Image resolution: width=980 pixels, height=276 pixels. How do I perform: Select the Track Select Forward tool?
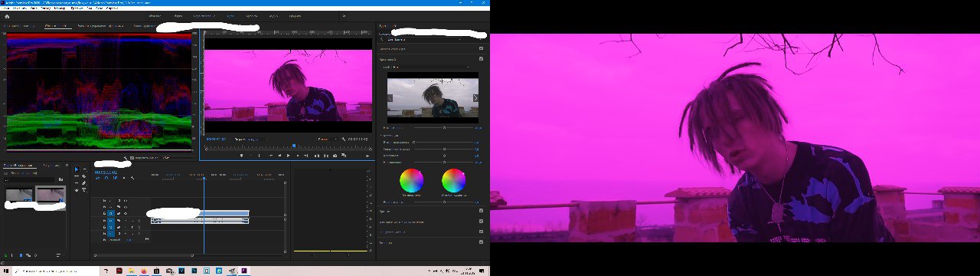pyautogui.click(x=84, y=169)
